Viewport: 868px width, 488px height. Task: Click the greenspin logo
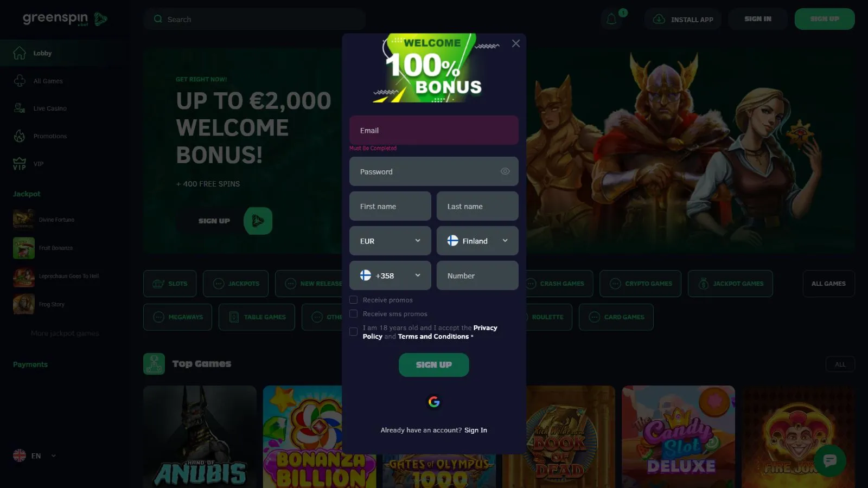pos(65,19)
